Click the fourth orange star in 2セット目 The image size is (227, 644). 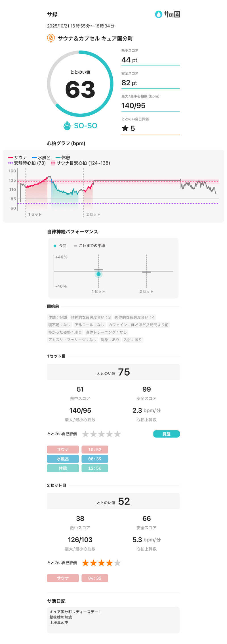[110, 563]
